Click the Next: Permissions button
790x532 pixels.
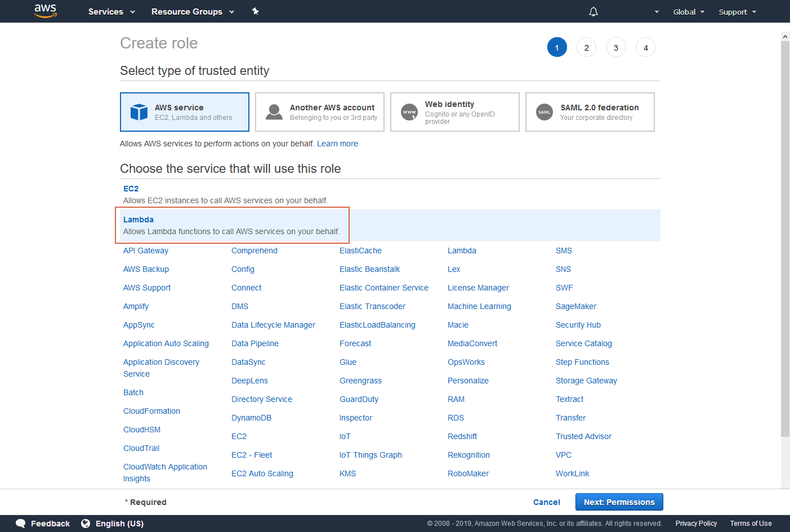tap(619, 502)
